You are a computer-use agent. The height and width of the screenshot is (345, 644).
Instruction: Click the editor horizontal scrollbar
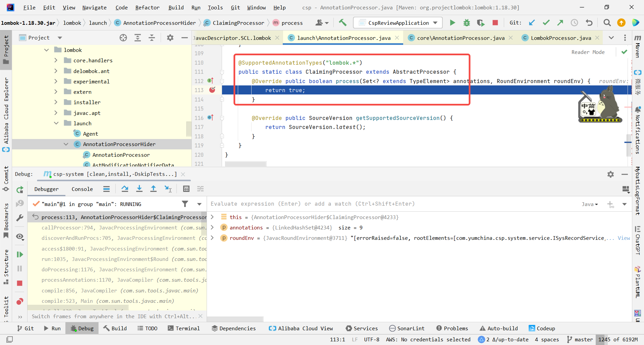tap(246, 164)
